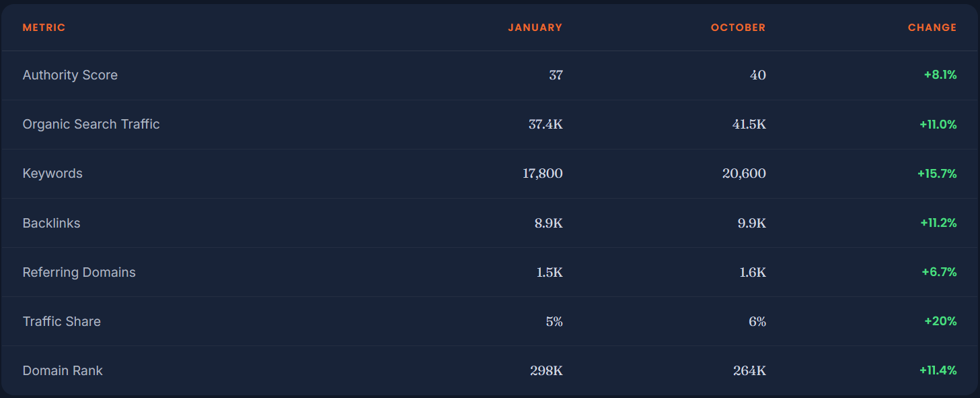980x398 pixels.
Task: Click October keywords value 20,600
Action: point(744,173)
